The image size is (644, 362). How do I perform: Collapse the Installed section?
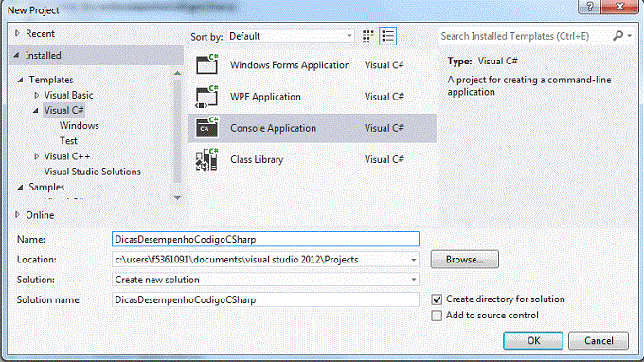16,55
